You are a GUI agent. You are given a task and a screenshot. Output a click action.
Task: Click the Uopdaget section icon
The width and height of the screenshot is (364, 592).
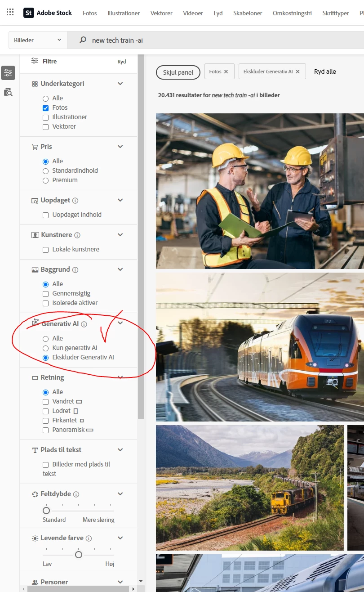[x=35, y=201]
